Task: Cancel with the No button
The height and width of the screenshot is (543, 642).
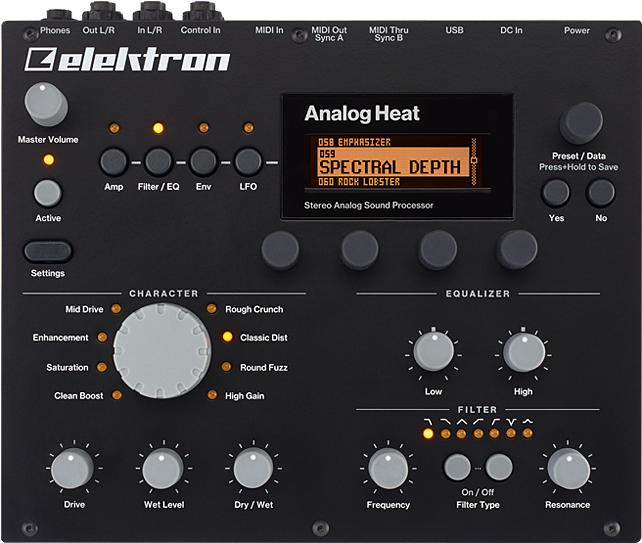Action: (x=601, y=192)
